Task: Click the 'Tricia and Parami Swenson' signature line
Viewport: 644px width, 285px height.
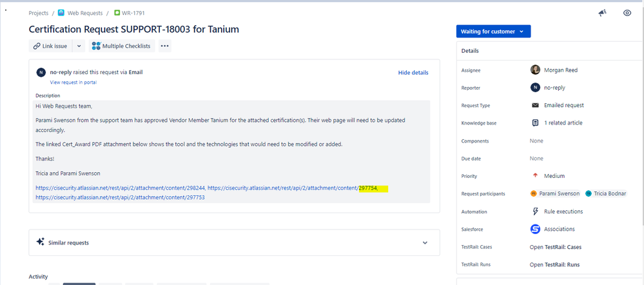Action: (x=68, y=173)
